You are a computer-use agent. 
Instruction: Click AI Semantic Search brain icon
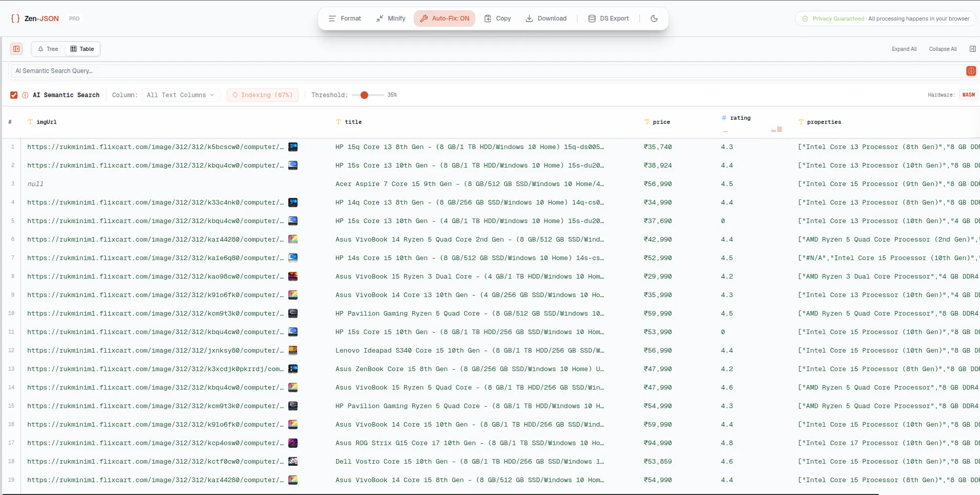pos(25,95)
